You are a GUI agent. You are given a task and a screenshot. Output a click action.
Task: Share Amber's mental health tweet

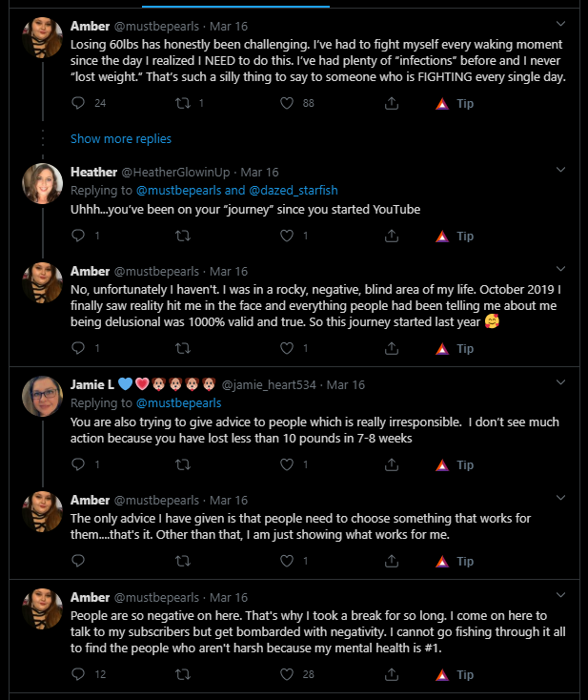click(392, 674)
